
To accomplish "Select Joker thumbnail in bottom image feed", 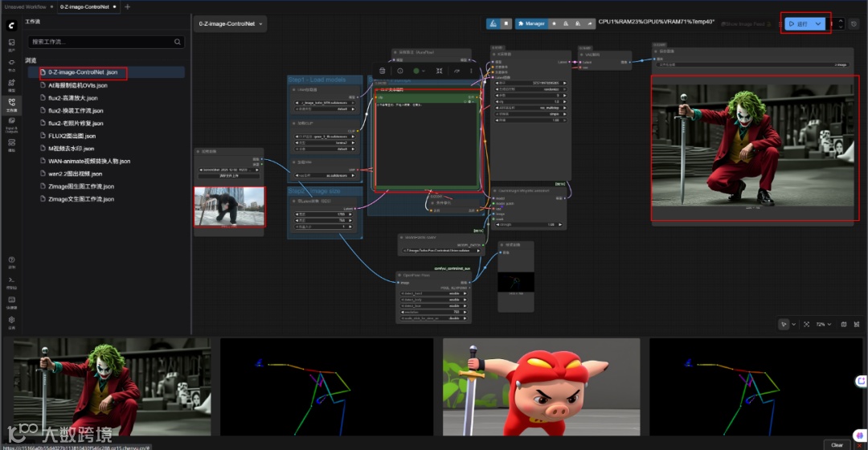I will [x=112, y=387].
